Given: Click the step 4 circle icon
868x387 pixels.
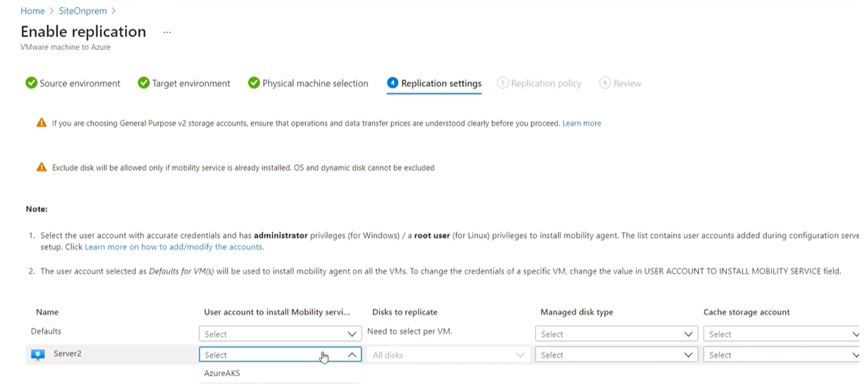Looking at the screenshot, I should (x=392, y=83).
